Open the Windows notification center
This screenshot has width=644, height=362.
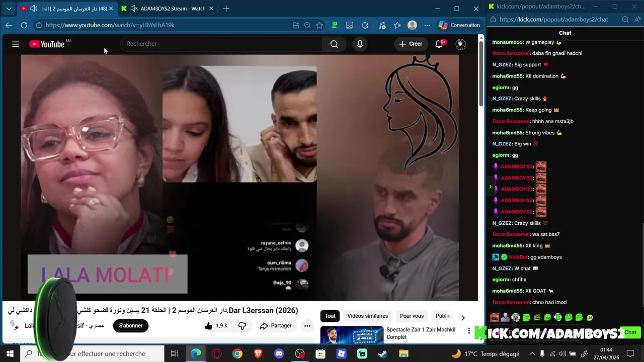click(x=630, y=353)
